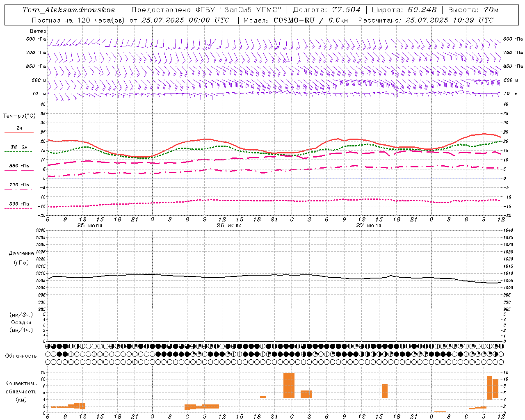Click the Конвективн. облачность panel label
525x420 pixels.
coord(21,388)
